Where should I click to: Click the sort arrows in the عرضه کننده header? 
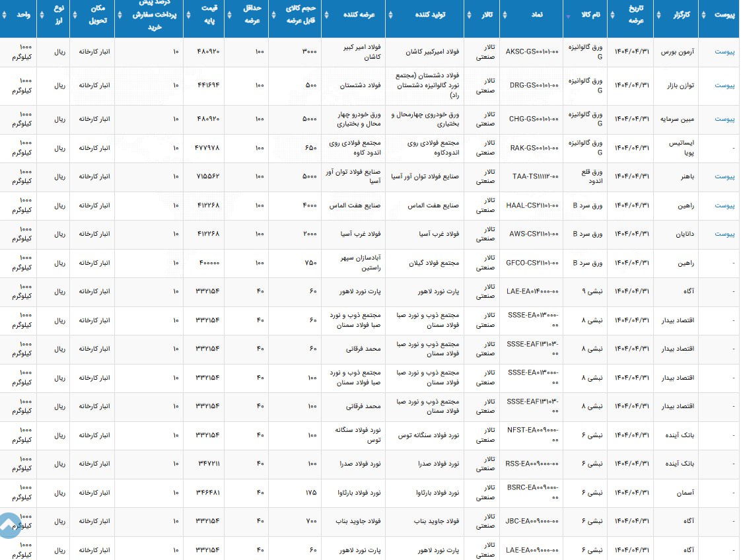pyautogui.click(x=326, y=15)
